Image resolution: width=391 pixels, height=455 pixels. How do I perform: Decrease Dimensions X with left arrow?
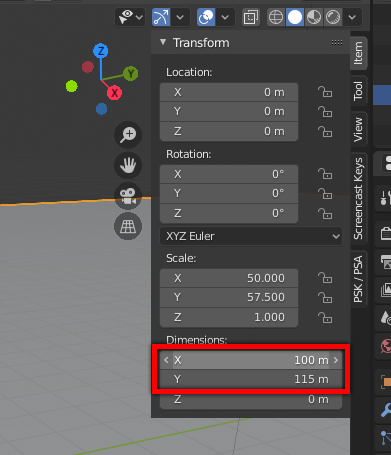166,360
